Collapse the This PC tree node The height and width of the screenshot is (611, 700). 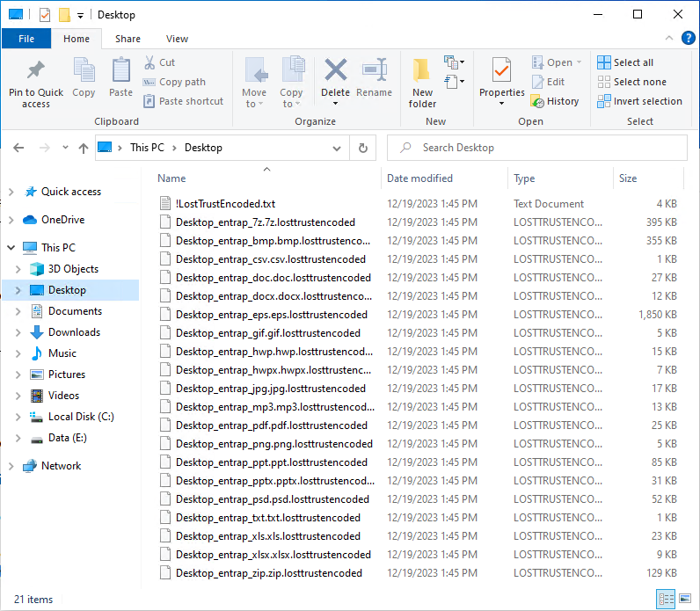tap(11, 248)
